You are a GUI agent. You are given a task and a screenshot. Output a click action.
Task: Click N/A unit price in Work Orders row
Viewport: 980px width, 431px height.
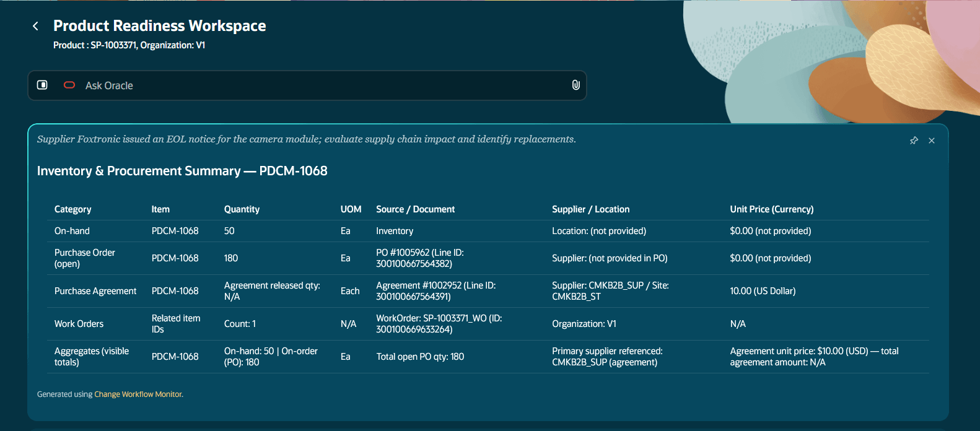(x=738, y=324)
